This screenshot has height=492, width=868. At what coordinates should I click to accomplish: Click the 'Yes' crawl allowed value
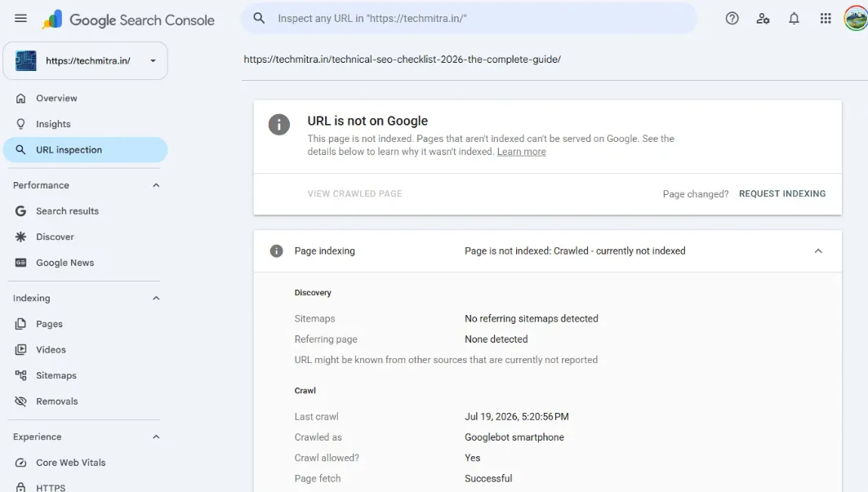point(472,459)
